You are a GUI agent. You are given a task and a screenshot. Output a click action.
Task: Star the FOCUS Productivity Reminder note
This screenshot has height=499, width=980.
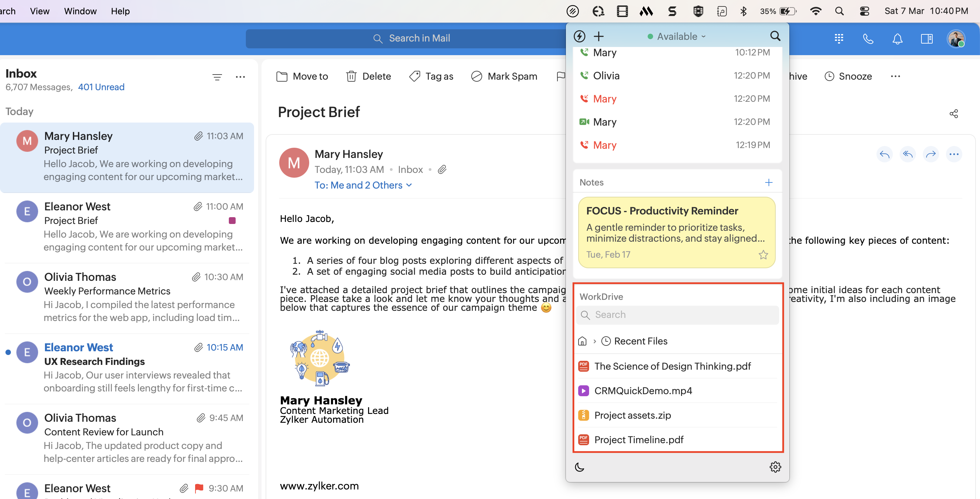763,255
